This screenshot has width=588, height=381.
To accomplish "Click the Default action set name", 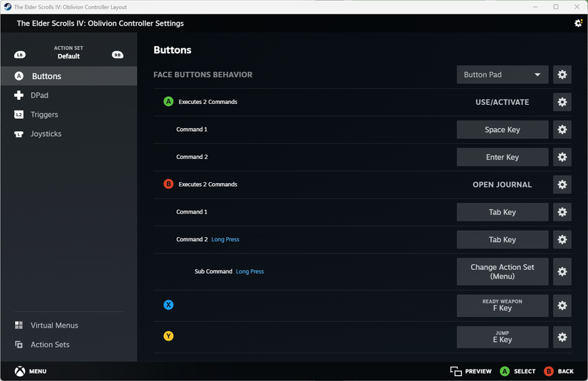I will coord(68,56).
